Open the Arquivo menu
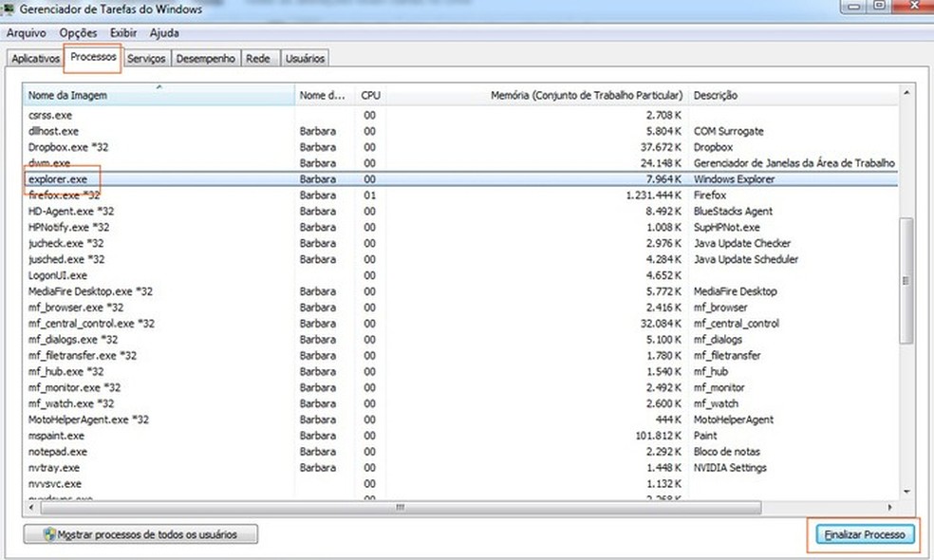The width and height of the screenshot is (934, 560). [27, 32]
